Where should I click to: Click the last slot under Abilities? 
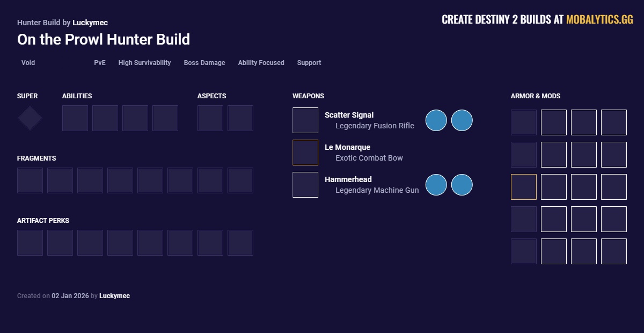pos(165,118)
